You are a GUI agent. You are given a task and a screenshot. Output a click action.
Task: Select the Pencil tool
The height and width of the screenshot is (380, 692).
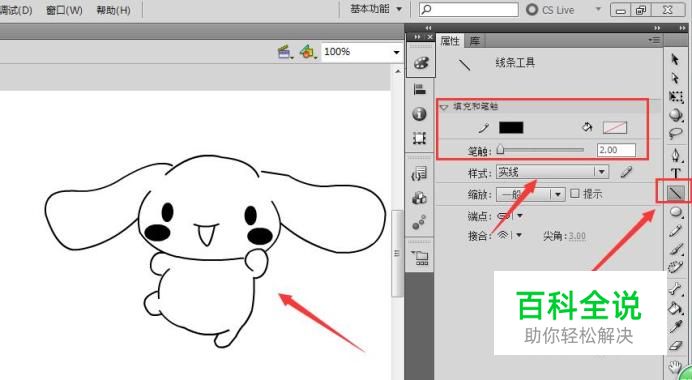[x=675, y=231]
